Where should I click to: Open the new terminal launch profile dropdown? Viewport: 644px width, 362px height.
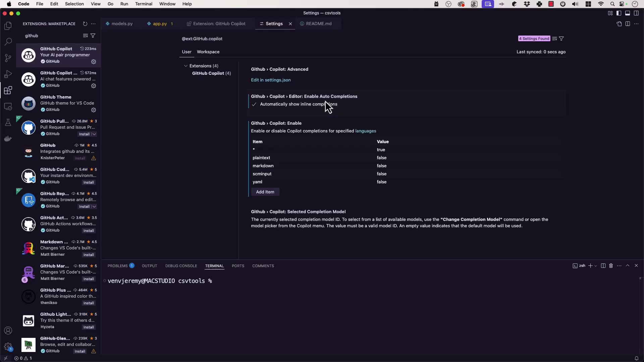(596, 266)
